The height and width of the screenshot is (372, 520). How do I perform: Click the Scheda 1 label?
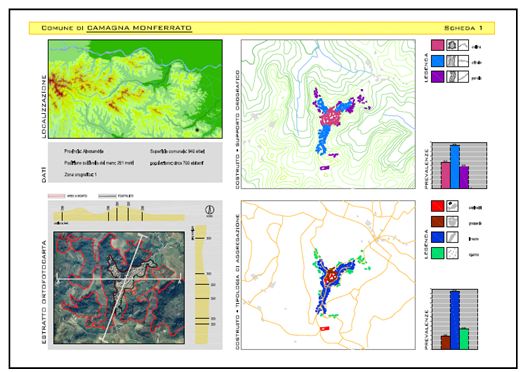(x=463, y=28)
